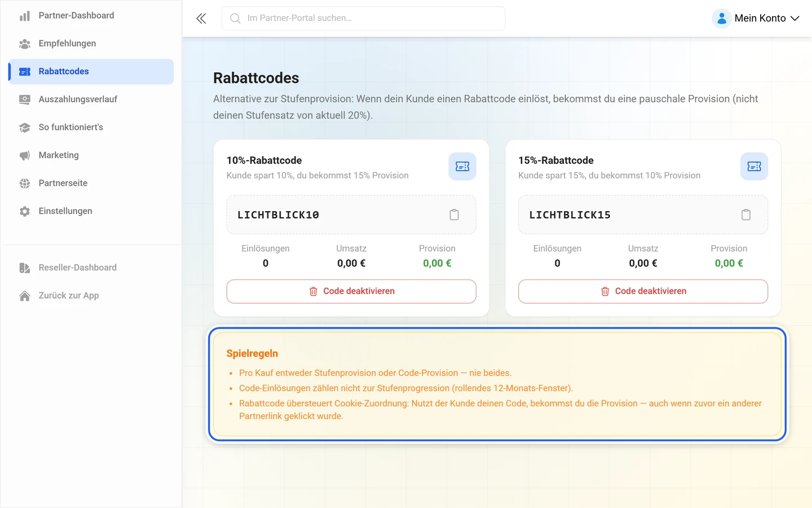Collapse sidebar with double chevron icon
Image resolution: width=812 pixels, height=508 pixels.
pos(201,19)
